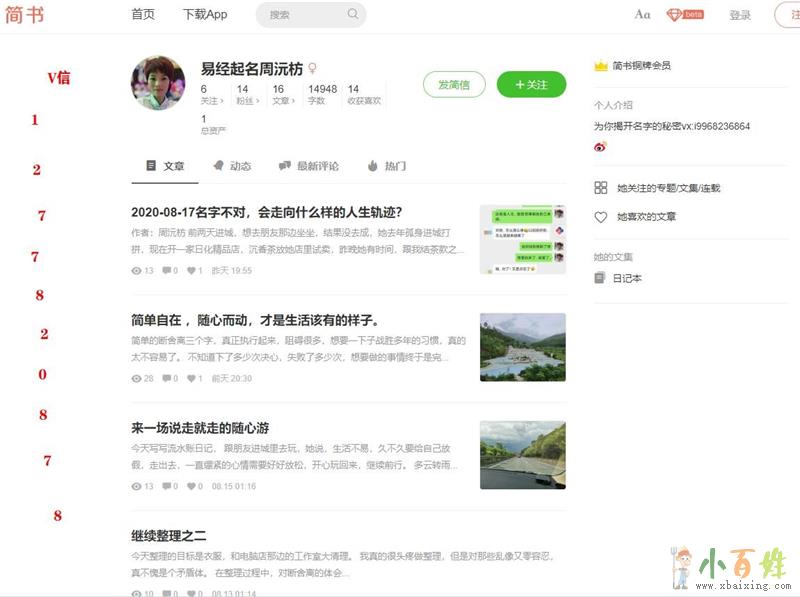Viewport: 800px width, 597px height.
Task: Click the notebook icon beside 日记本
Action: click(x=600, y=278)
